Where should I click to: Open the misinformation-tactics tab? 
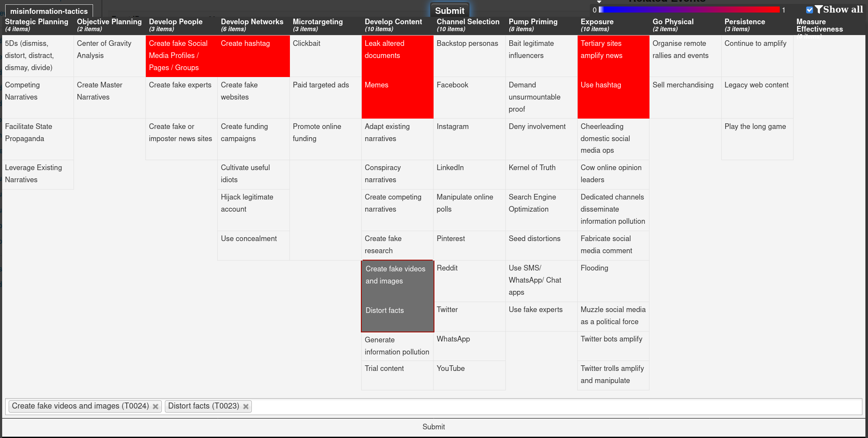click(49, 11)
